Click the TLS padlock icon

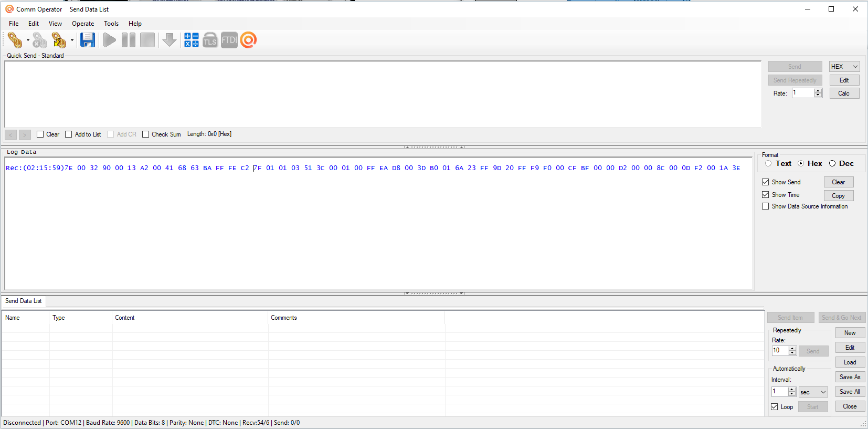pos(210,40)
